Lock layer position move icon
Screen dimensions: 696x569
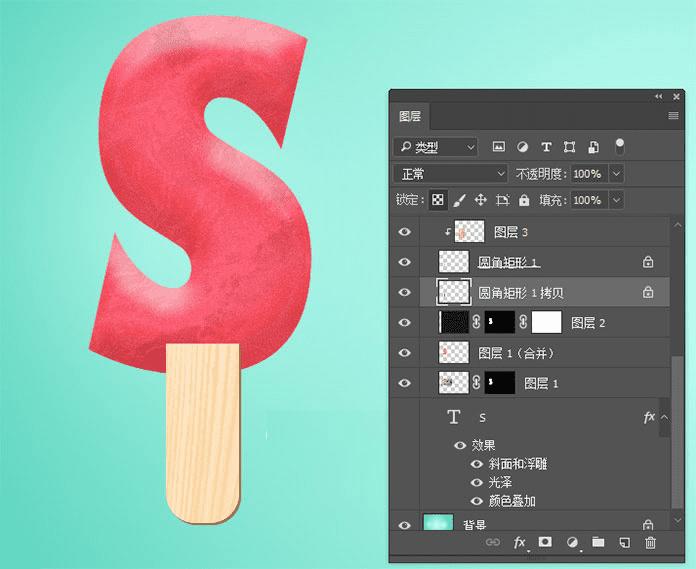point(481,200)
